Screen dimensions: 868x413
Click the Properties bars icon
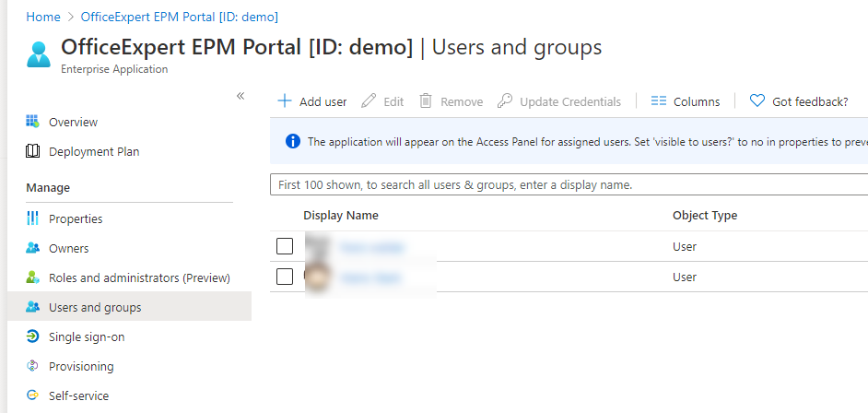pos(33,218)
